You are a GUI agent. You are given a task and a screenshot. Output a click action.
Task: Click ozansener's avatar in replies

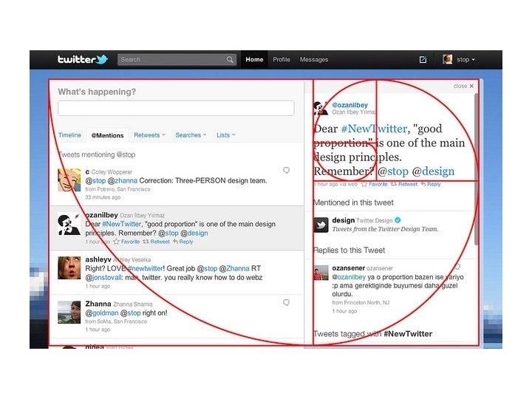click(321, 273)
